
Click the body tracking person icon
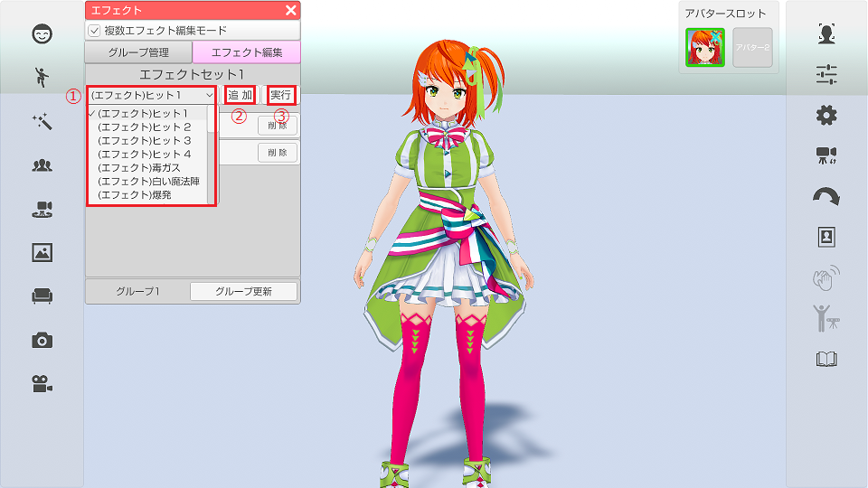pos(826,318)
